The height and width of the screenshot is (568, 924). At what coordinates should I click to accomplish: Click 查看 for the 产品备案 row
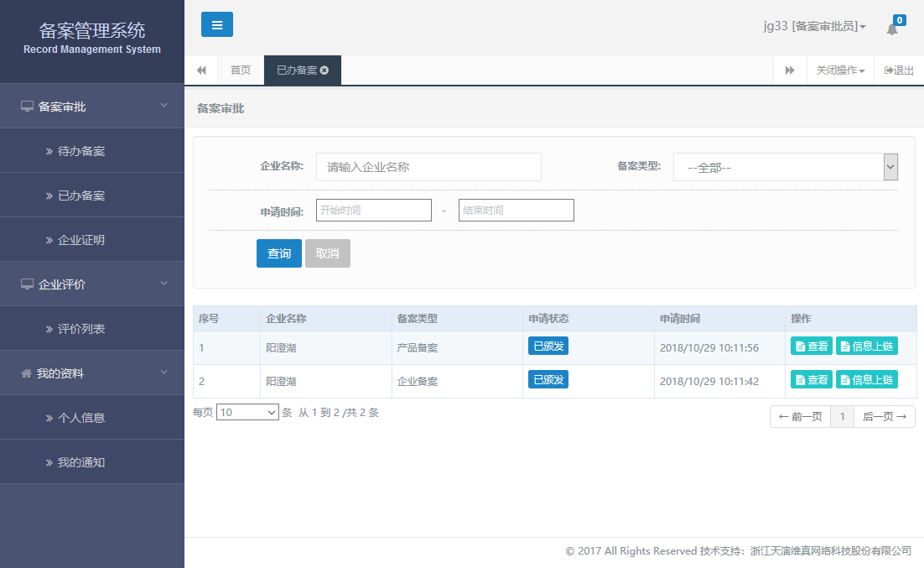(x=811, y=347)
